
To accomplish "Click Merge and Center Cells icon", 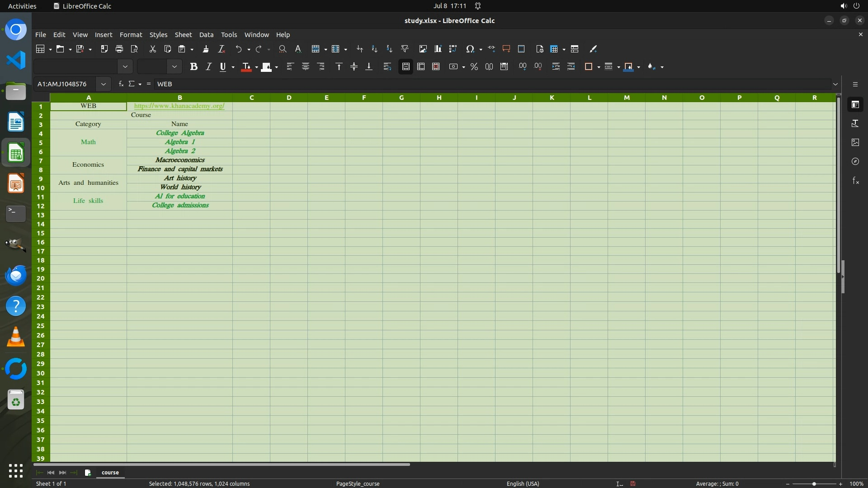I will point(406,67).
